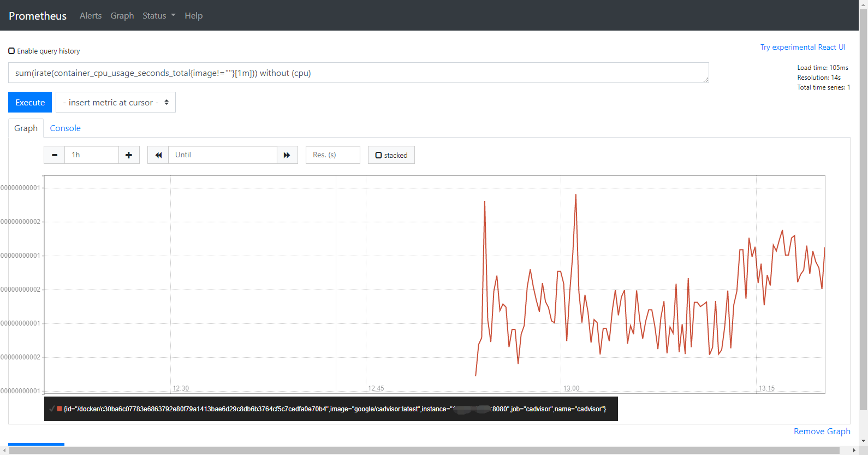
Task: Click the Prometheus brand logo
Action: (x=38, y=16)
